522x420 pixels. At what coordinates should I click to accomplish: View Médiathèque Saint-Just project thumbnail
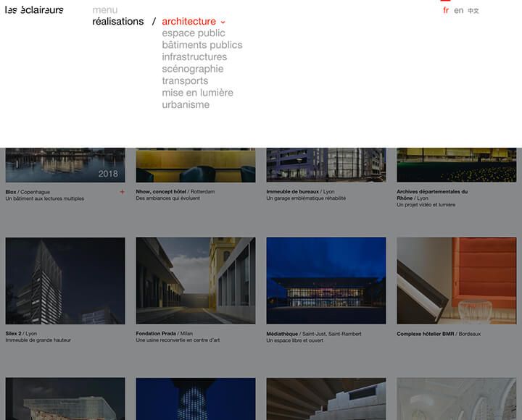click(326, 280)
